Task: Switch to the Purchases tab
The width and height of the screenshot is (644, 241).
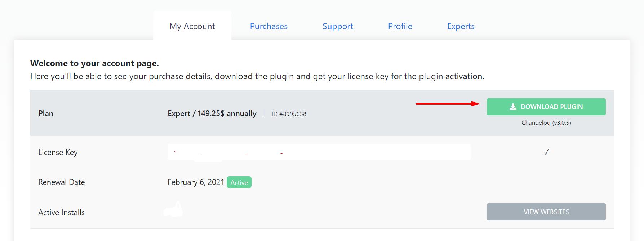Action: pos(268,26)
